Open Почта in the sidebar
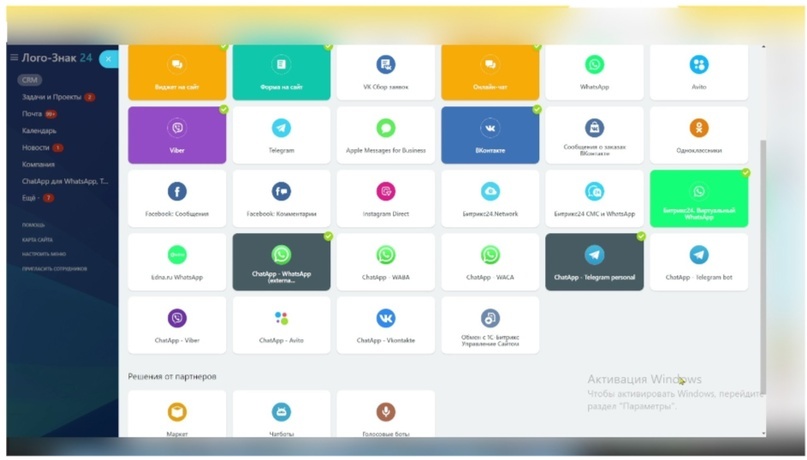807x460 pixels. pos(32,114)
